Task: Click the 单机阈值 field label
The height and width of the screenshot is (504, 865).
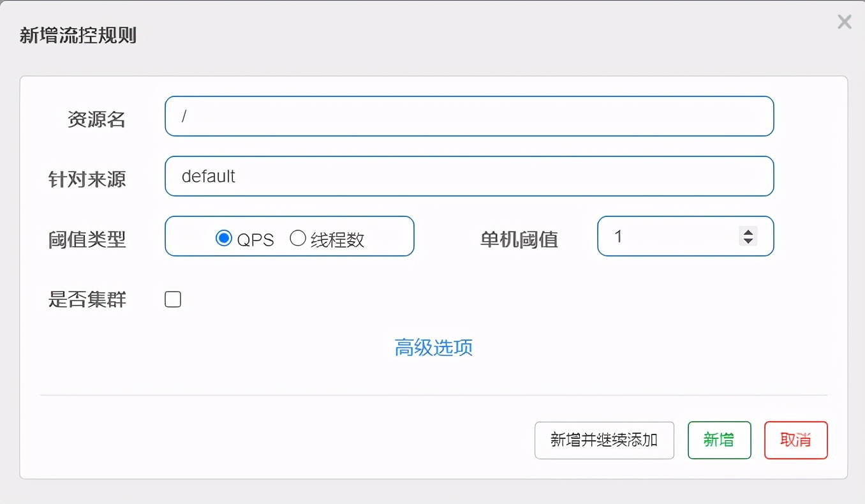Action: pos(519,240)
